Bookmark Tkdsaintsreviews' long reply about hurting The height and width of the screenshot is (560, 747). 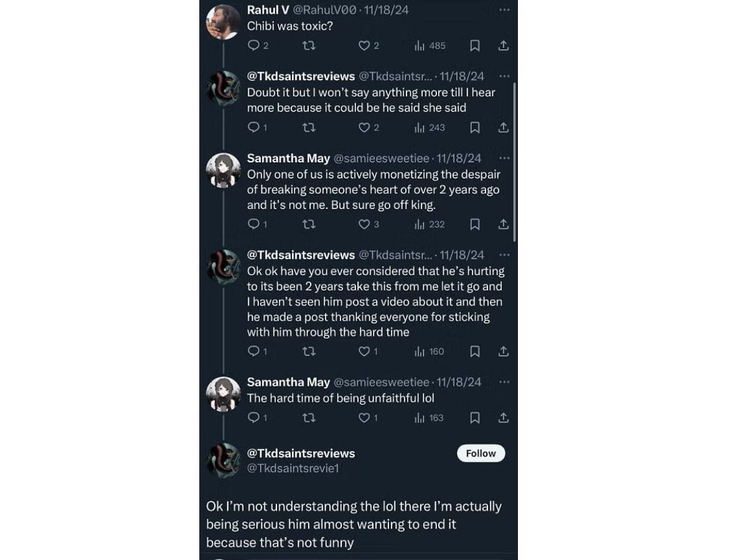(475, 352)
